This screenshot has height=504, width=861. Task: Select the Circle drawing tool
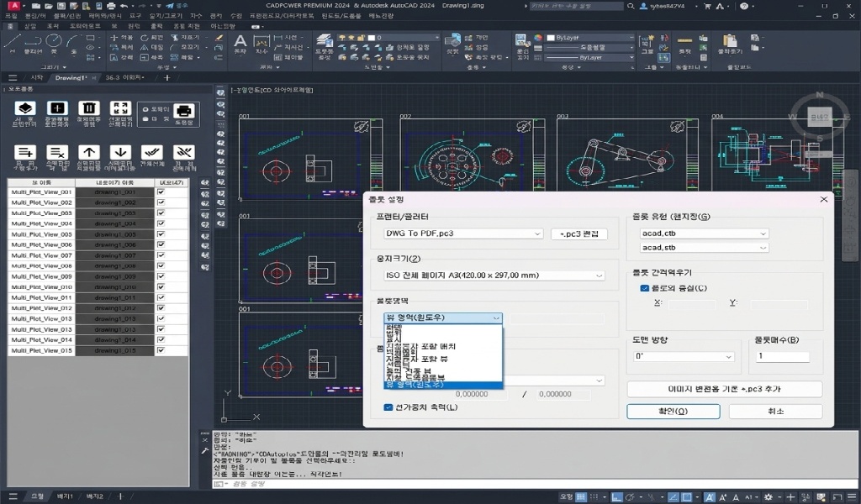click(53, 42)
